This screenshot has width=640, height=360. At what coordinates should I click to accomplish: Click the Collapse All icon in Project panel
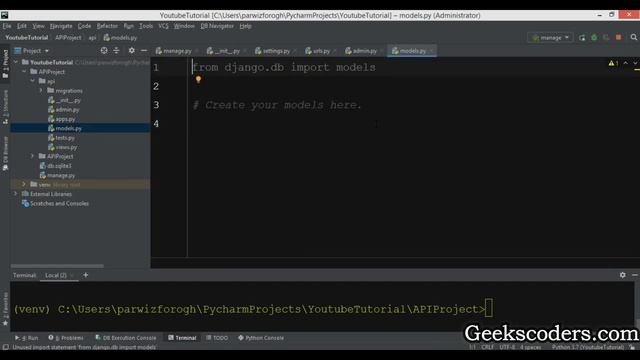coord(116,50)
